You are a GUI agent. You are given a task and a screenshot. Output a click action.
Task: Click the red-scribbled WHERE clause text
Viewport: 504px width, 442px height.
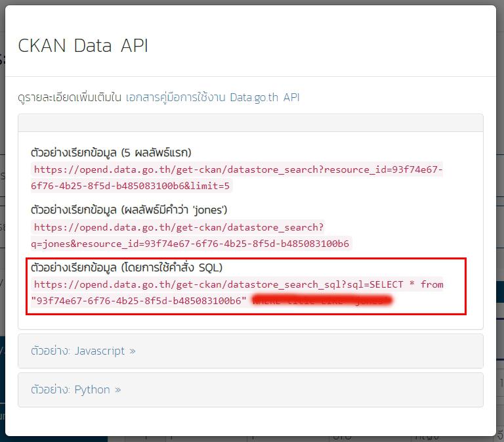tap(322, 301)
